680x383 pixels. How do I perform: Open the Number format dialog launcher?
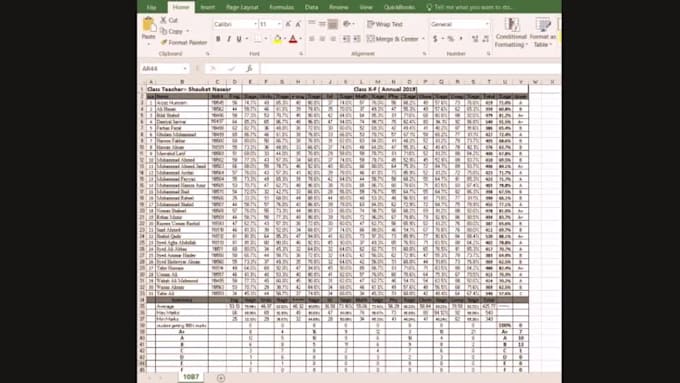coord(489,54)
